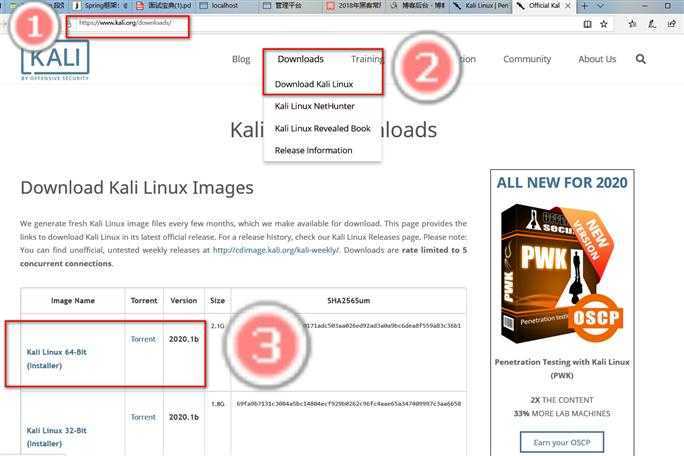
Task: Switch to the tab starting with 2018
Action: 355,6
